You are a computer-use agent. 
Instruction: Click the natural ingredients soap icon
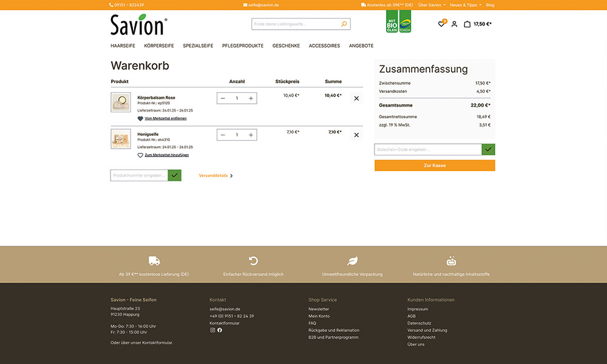[x=452, y=261]
